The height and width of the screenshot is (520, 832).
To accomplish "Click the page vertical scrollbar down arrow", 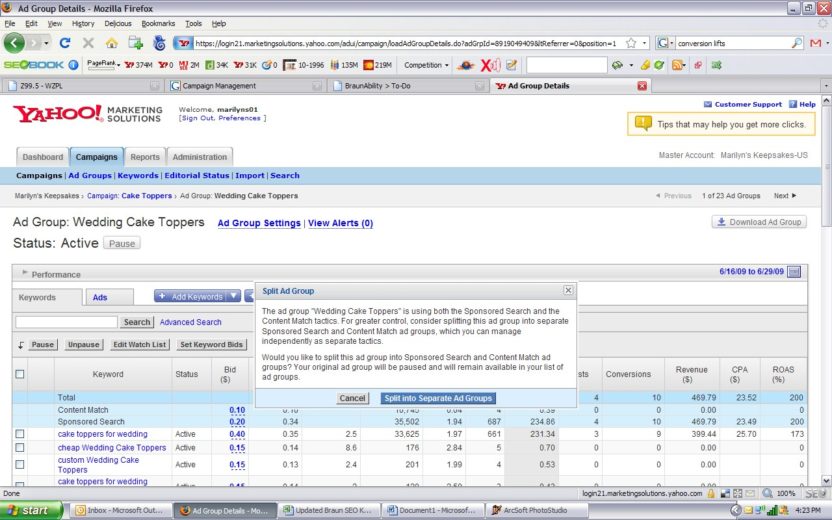I will click(826, 480).
